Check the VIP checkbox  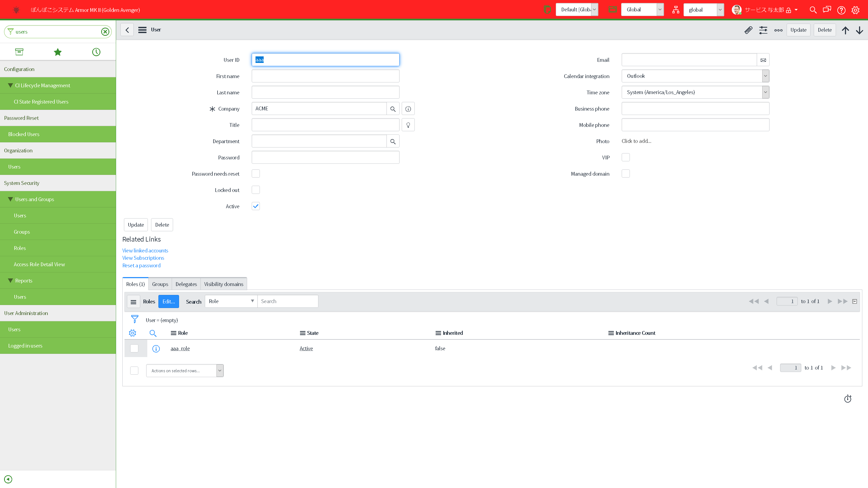pos(626,157)
